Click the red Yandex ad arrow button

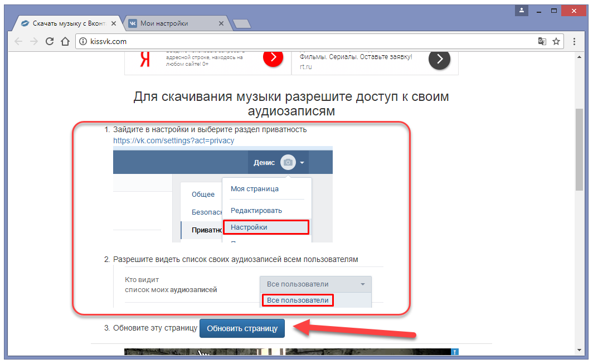click(x=273, y=57)
